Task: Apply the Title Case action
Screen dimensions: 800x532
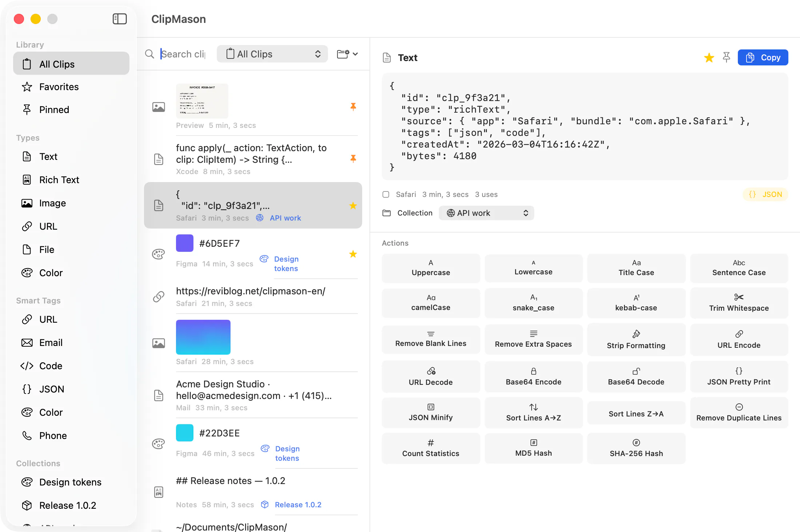Action: [636, 268]
